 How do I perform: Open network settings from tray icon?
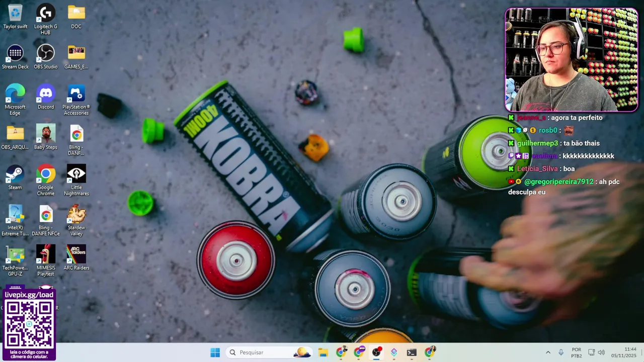click(x=592, y=352)
